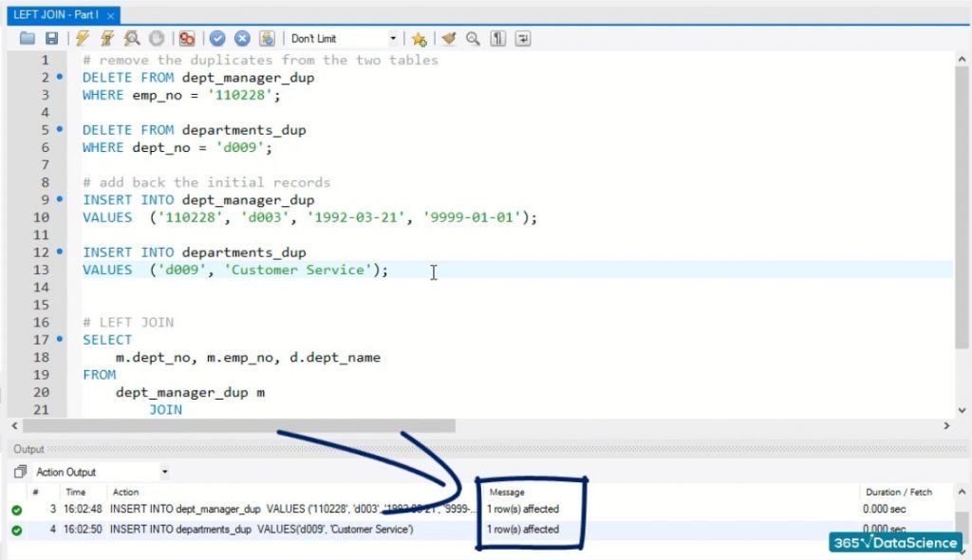The image size is (972, 560).
Task: Expand the Action Output dropdown
Action: click(164, 472)
